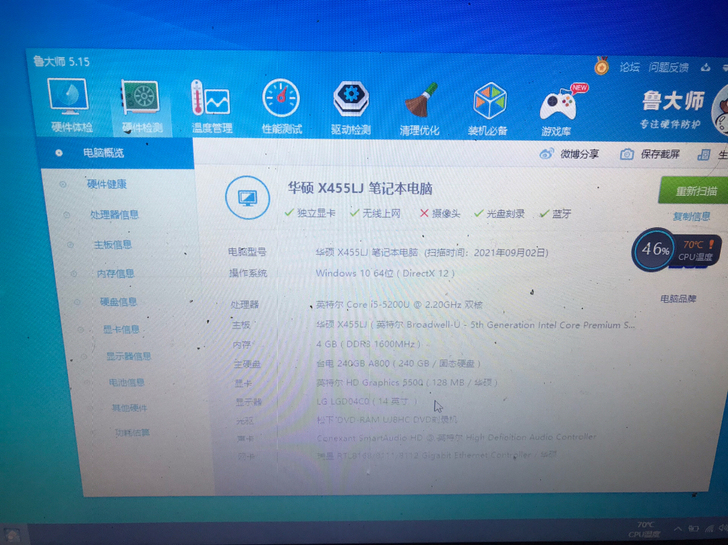
Task: Select 硬件检测 hardware detection tool
Action: tap(141, 106)
